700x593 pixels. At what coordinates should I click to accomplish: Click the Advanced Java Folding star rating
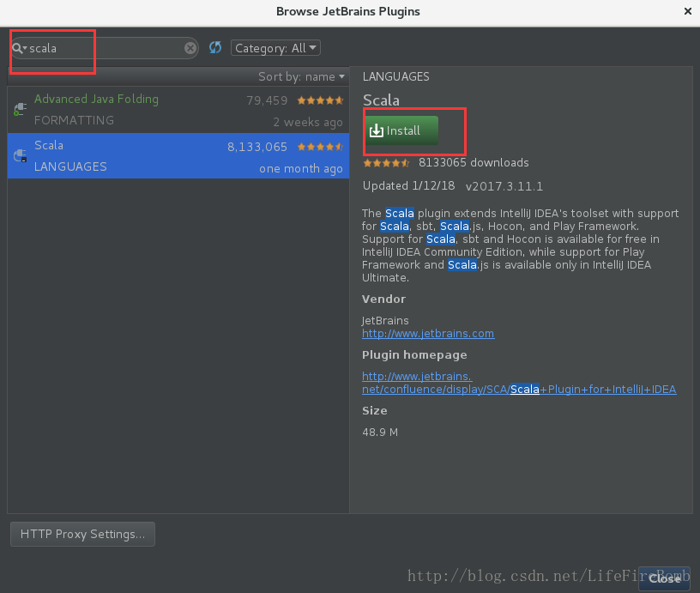pyautogui.click(x=321, y=100)
